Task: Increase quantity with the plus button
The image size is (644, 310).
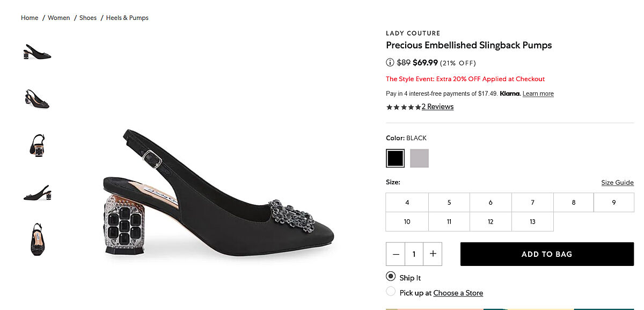Action: click(433, 254)
